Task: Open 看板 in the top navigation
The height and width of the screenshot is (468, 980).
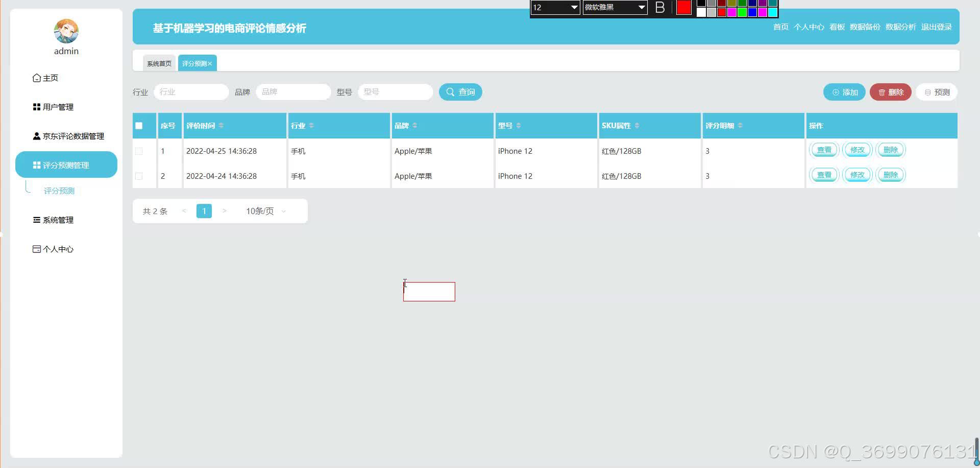Action: [837, 27]
